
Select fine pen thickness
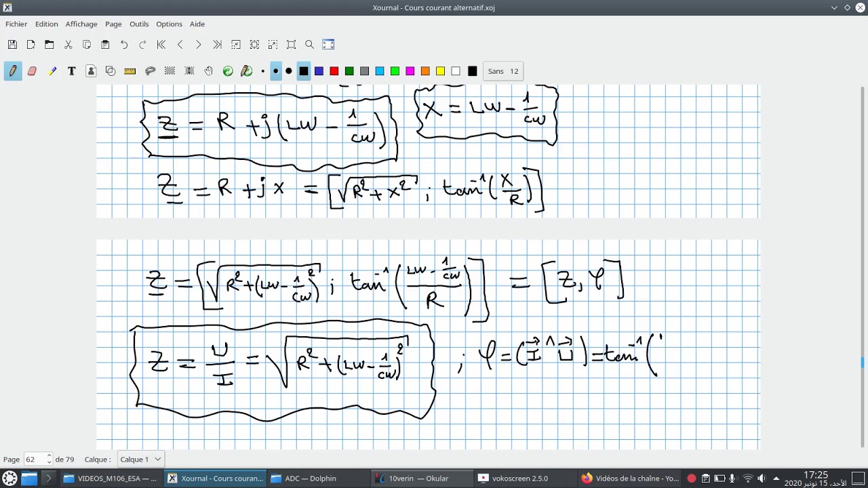(x=262, y=71)
